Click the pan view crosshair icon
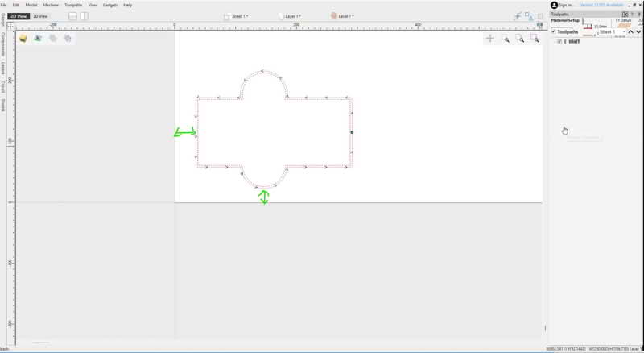The image size is (644, 353). (x=490, y=39)
